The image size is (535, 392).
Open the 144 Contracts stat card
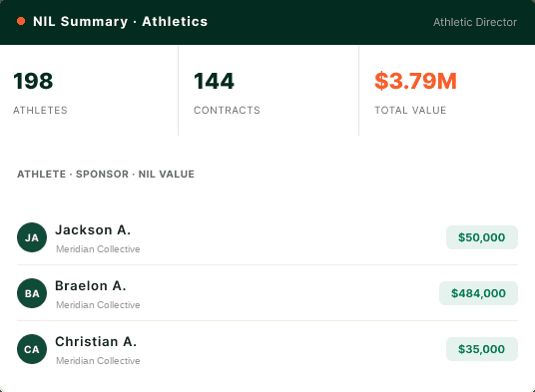pyautogui.click(x=268, y=91)
